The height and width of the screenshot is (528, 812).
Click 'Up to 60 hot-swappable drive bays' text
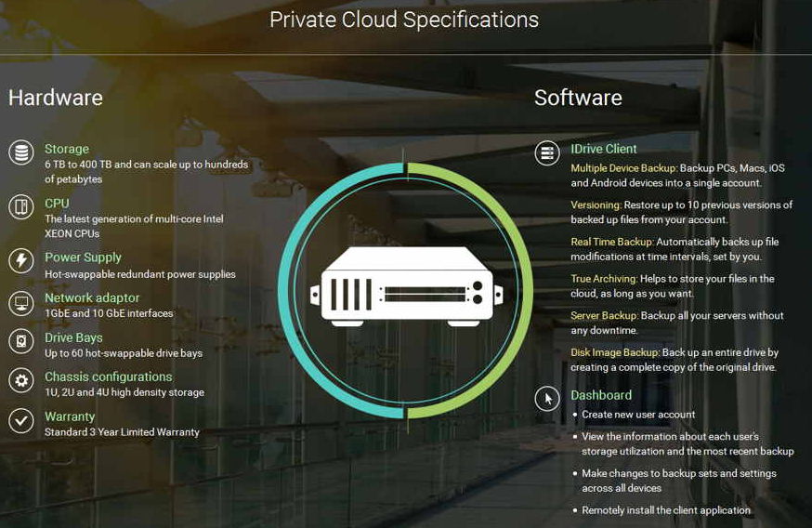124,353
